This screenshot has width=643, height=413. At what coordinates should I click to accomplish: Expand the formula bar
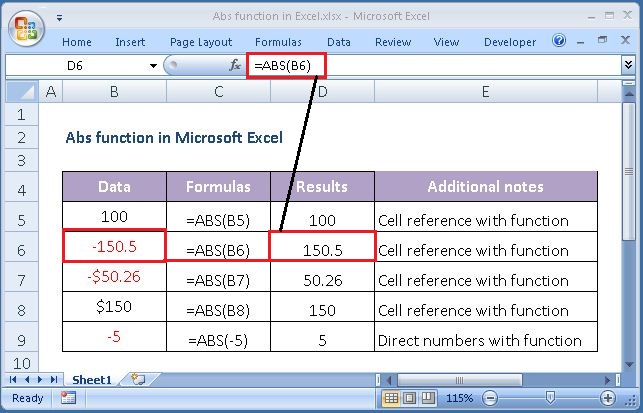pos(628,65)
